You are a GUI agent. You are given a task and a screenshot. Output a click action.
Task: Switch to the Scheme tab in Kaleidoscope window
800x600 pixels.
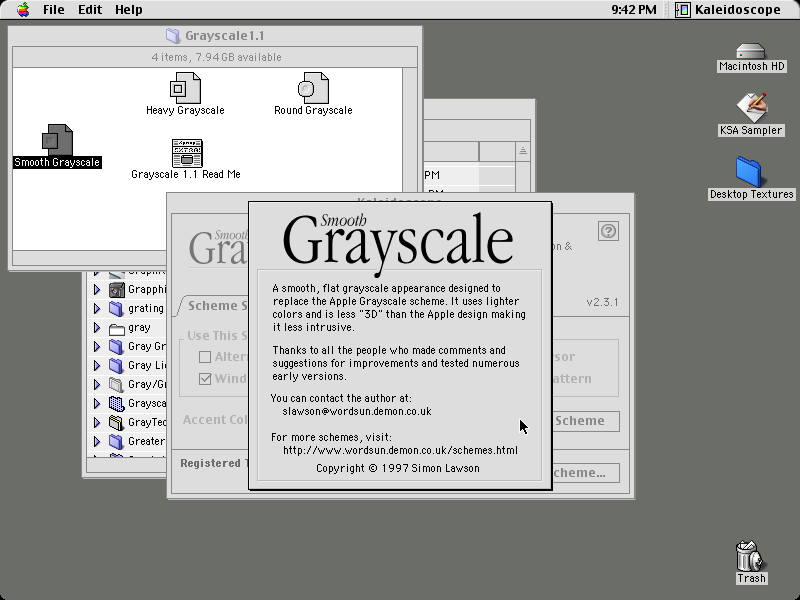pos(213,306)
